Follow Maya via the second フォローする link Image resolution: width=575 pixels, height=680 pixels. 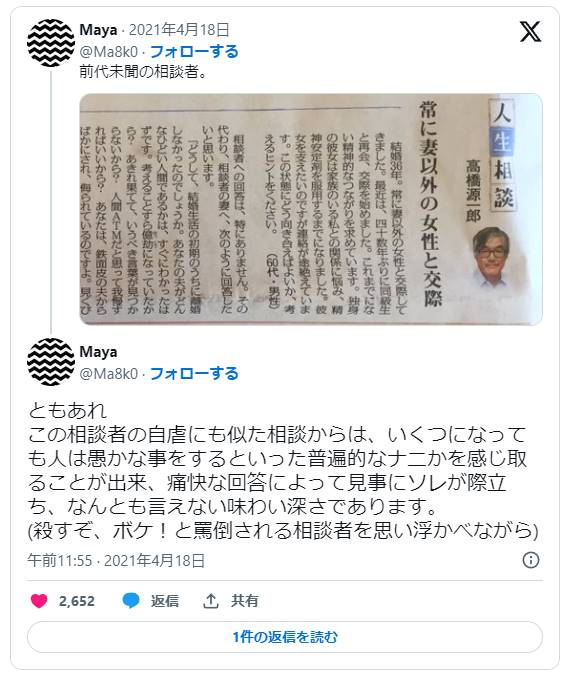194,373
